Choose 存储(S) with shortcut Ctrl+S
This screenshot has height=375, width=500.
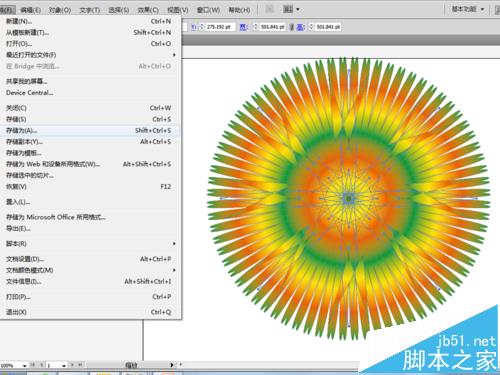coord(90,119)
